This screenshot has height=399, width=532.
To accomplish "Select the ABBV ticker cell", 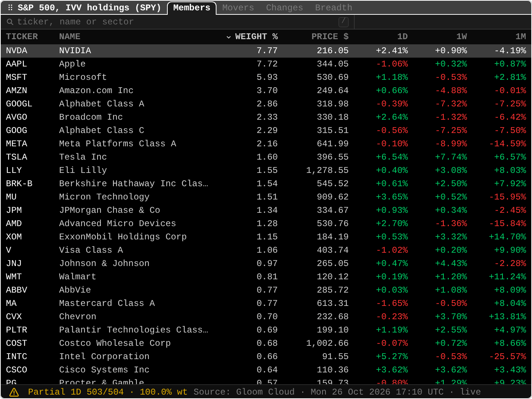I will 17,290.
